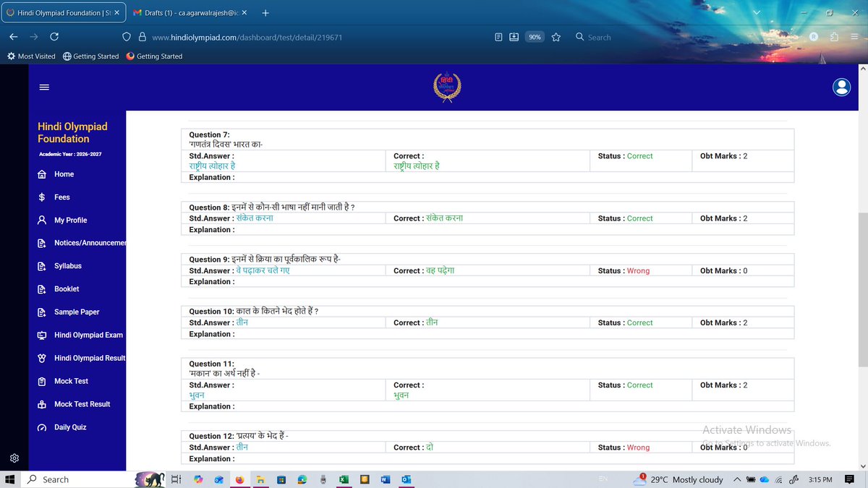The image size is (868, 488).
Task: Open Daily Quiz in sidebar
Action: point(69,427)
